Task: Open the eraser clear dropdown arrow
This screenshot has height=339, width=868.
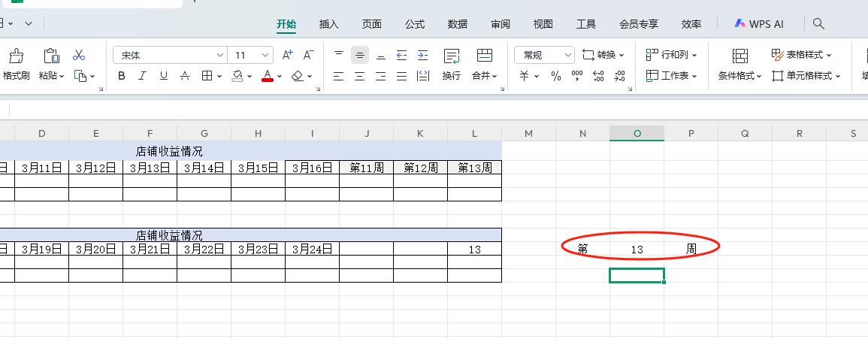Action: [310, 77]
